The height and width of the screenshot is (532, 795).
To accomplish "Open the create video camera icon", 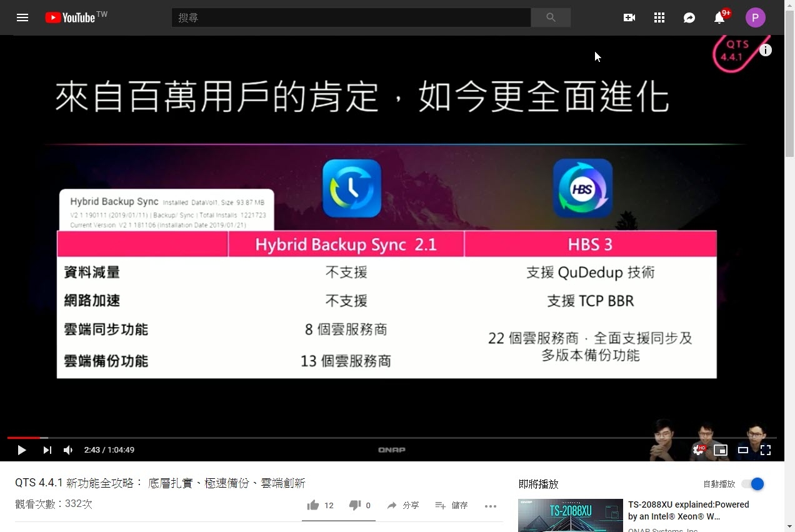I will click(629, 18).
